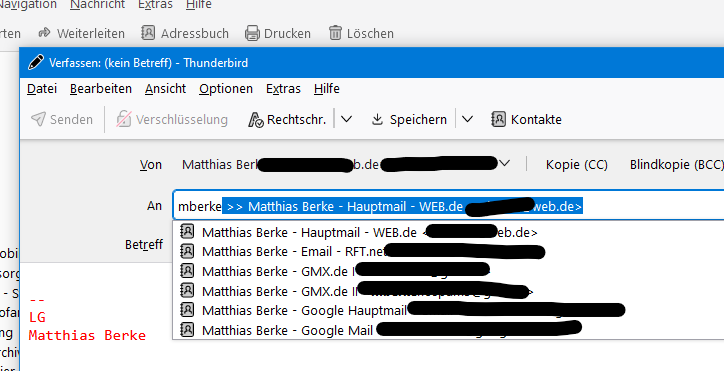Open the Bearbeiten menu

tap(101, 88)
